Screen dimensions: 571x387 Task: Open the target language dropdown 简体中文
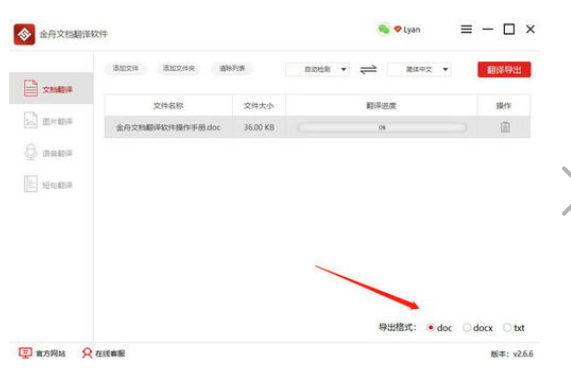419,69
